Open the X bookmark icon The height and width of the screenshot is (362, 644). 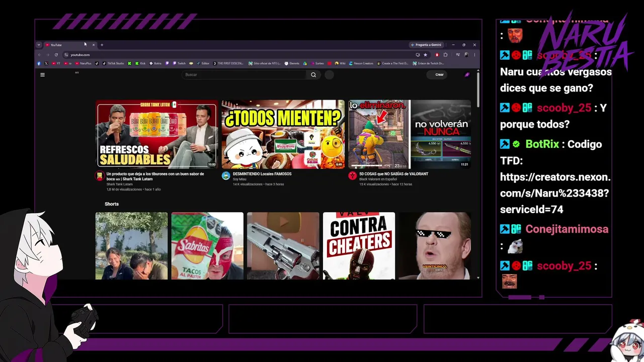click(x=46, y=63)
